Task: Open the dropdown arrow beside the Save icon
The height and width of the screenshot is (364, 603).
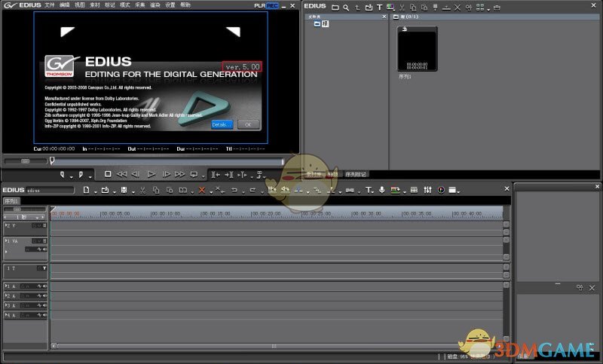Action: tap(133, 192)
